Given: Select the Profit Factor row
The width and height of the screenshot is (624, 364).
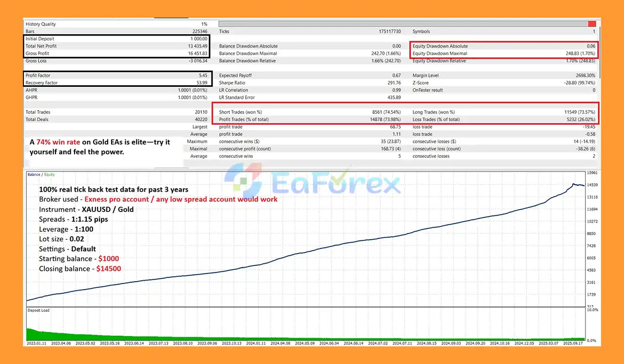Looking at the screenshot, I should [117, 76].
